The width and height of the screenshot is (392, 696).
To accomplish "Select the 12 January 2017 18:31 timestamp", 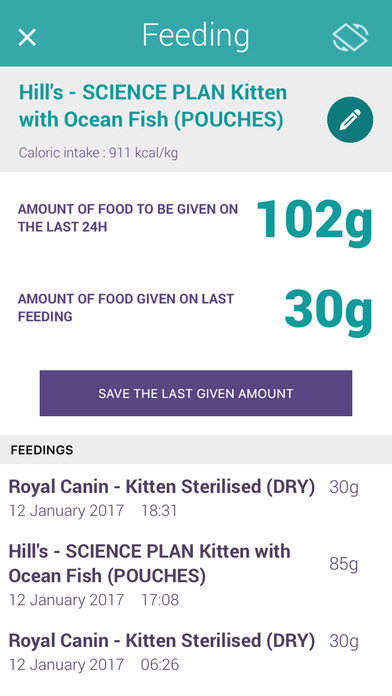I will 93,510.
